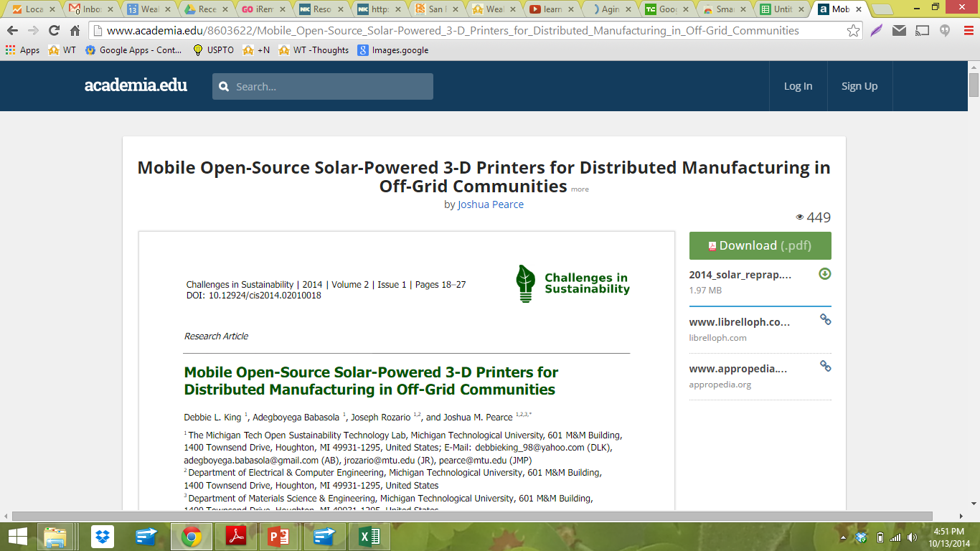The image size is (980, 551).
Task: Bookmark this page with the star icon
Action: (853, 31)
